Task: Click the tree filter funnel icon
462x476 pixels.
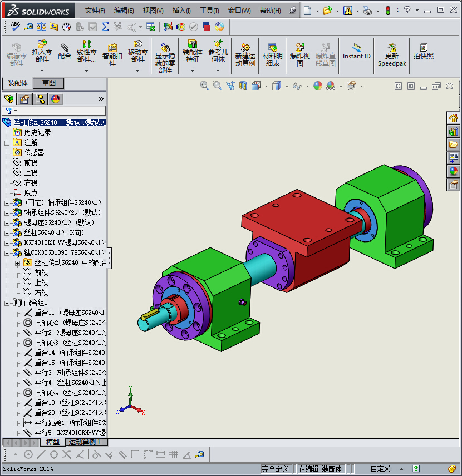Action: pos(9,111)
